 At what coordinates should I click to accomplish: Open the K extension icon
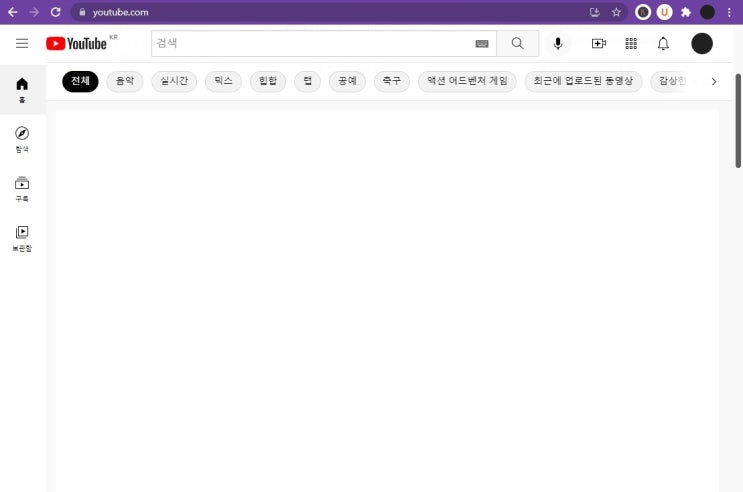(x=643, y=12)
